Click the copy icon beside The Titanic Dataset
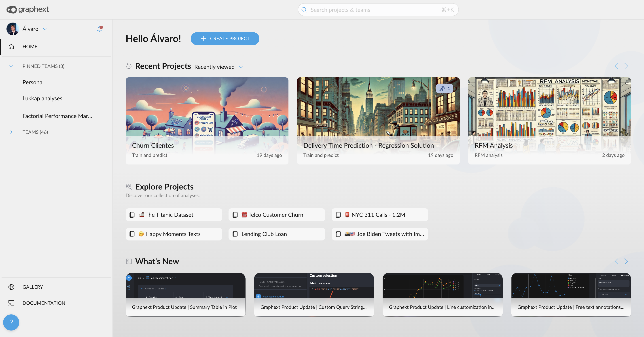The height and width of the screenshot is (337, 644). tap(132, 215)
